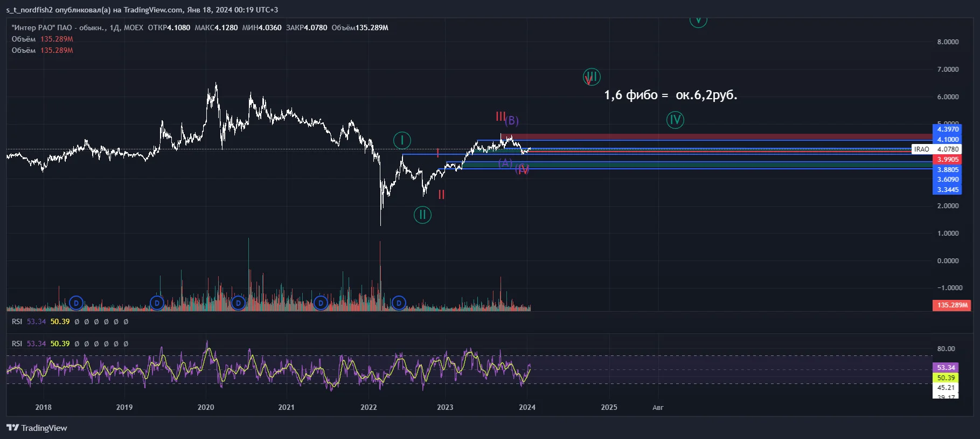This screenshot has width=980, height=439.
Task: Select the red wave II label
Action: tap(441, 195)
